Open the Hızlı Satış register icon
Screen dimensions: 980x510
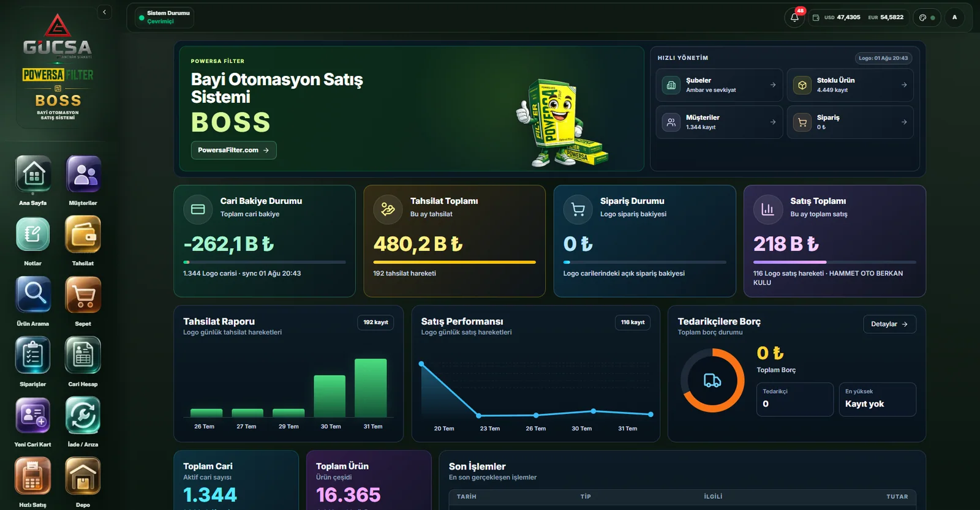(33, 476)
